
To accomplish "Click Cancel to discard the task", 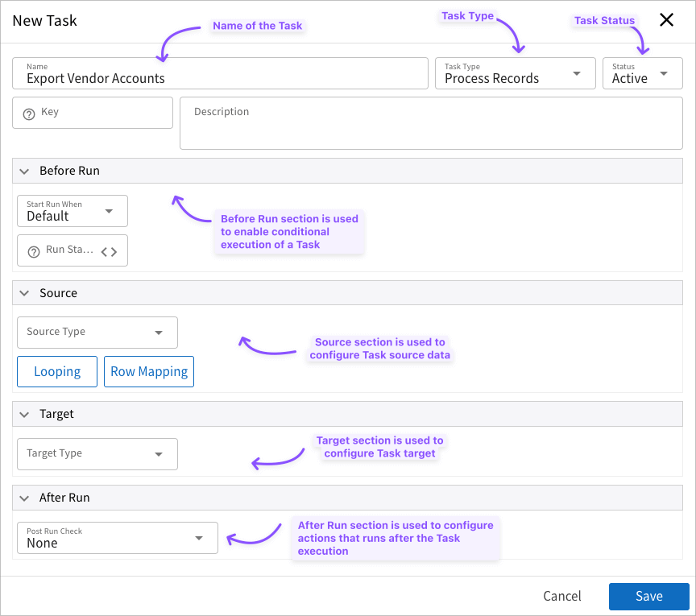I will point(561,596).
